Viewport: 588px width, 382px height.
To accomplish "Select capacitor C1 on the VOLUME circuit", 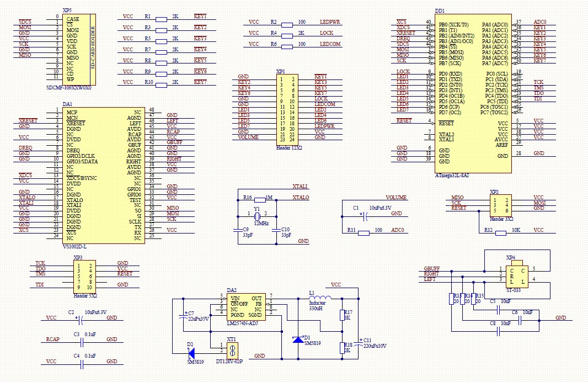I will [365, 216].
